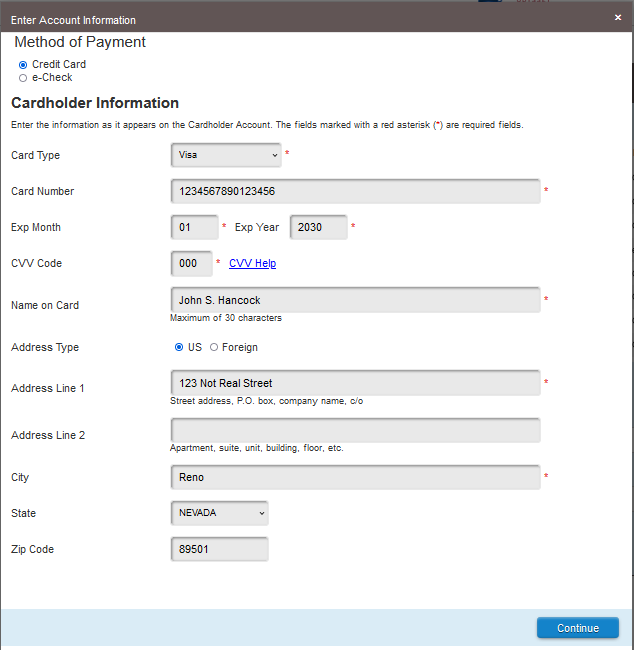
Task: Expand the State dropdown showing NEVADA
Action: [x=219, y=513]
